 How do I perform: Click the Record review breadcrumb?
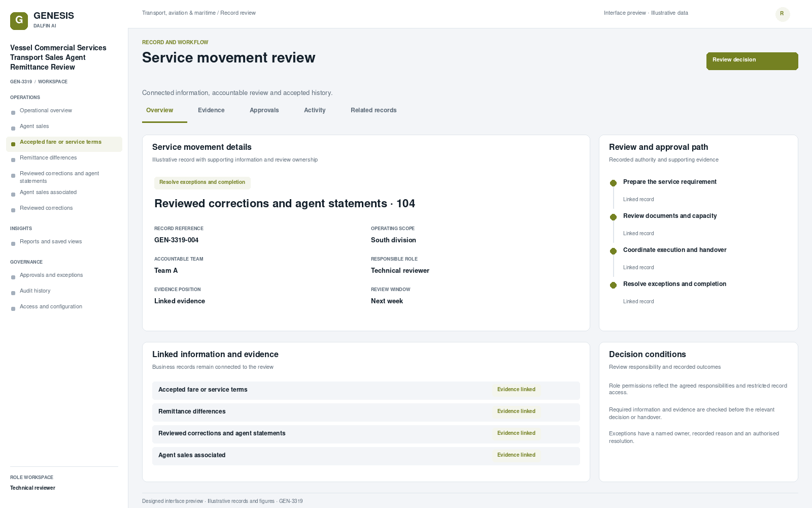pyautogui.click(x=238, y=13)
